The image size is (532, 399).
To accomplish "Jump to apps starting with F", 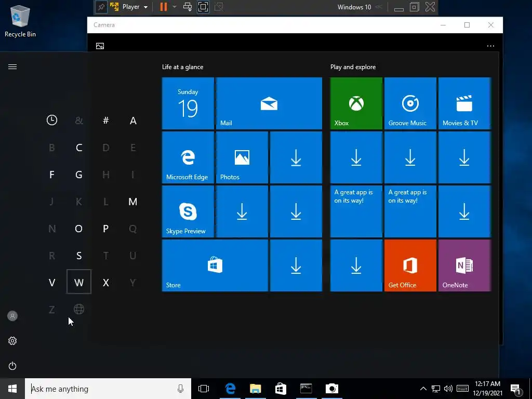I will click(x=52, y=175).
